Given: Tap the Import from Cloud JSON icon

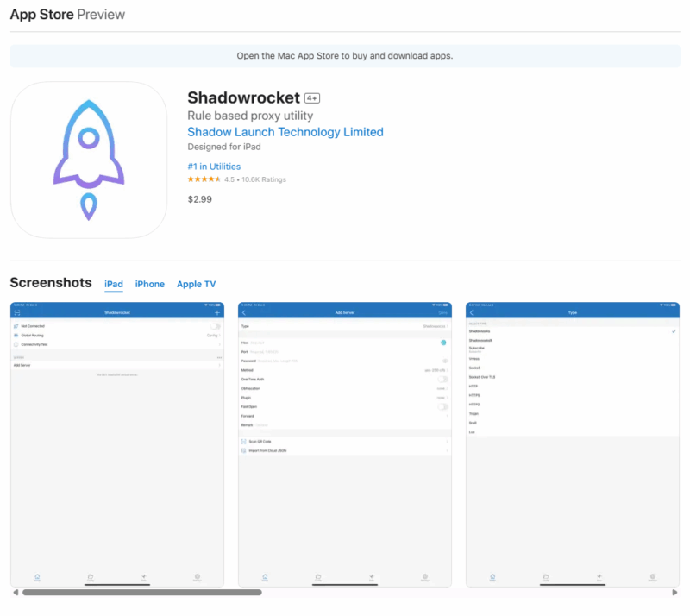Looking at the screenshot, I should tap(243, 450).
